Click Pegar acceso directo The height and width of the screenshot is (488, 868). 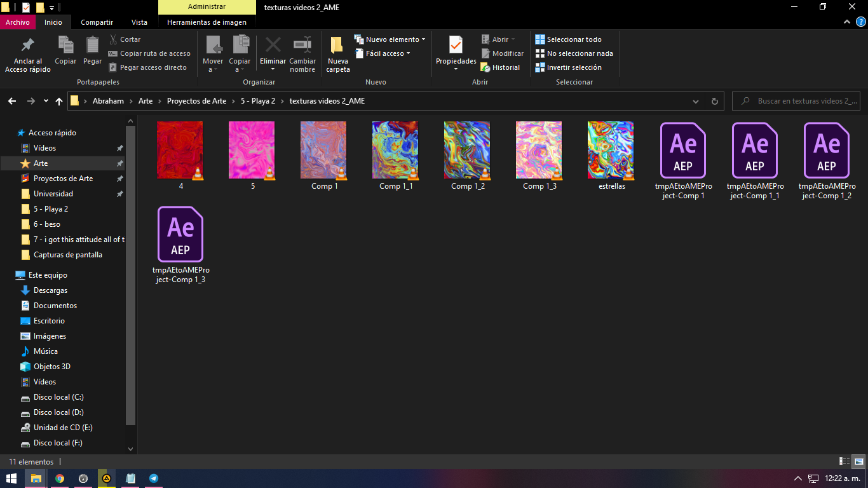click(x=147, y=67)
